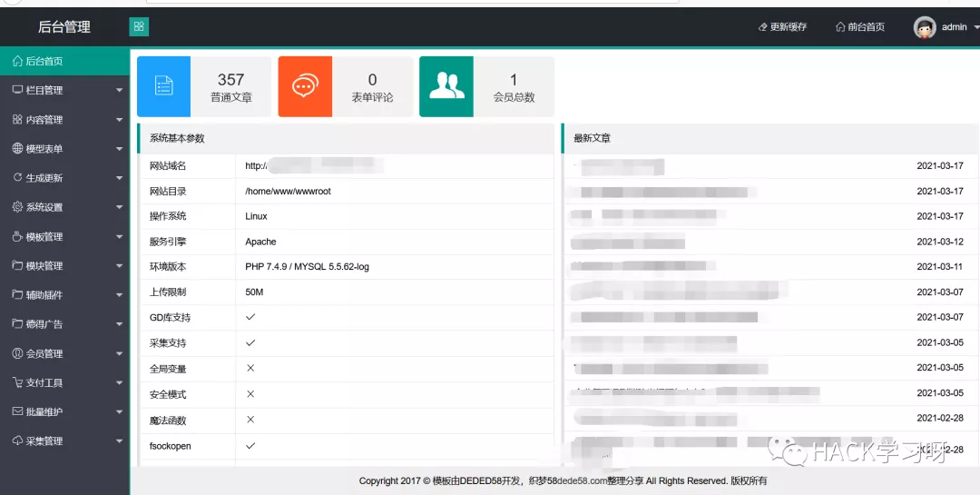Click the monitor icon beside 栏目管理
The image size is (980, 495).
click(17, 90)
